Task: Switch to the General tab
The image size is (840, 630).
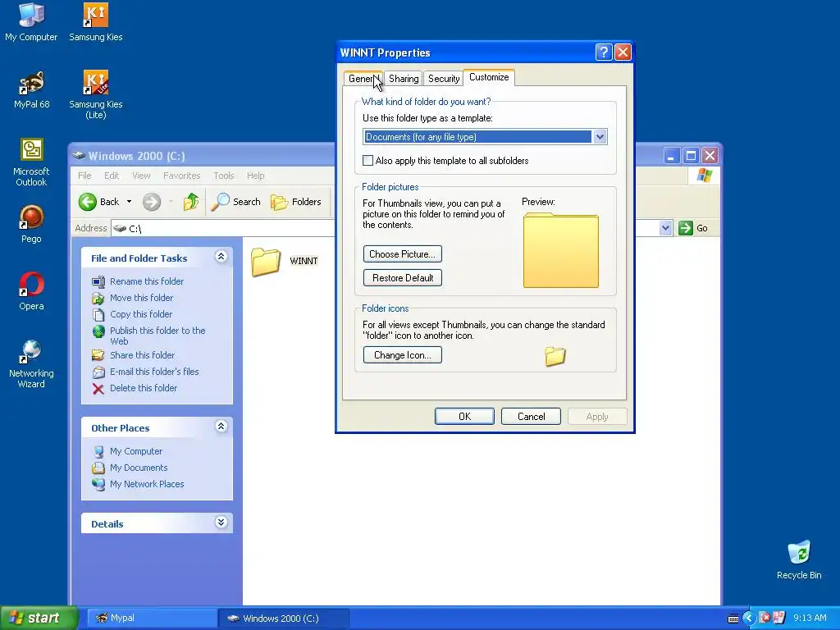Action: [x=363, y=79]
